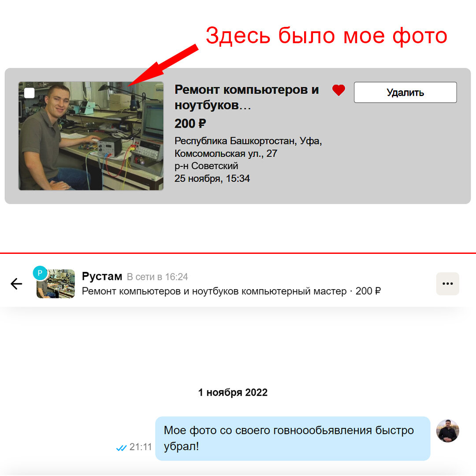Click the listing date "25 ноября, 15:34"
The height and width of the screenshot is (476, 476).
(x=212, y=178)
